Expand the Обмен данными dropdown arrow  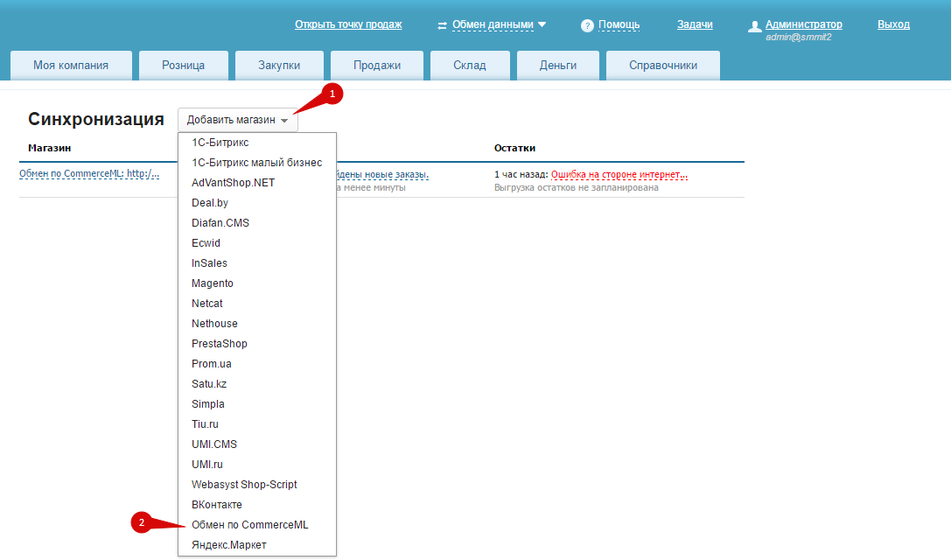pos(542,24)
